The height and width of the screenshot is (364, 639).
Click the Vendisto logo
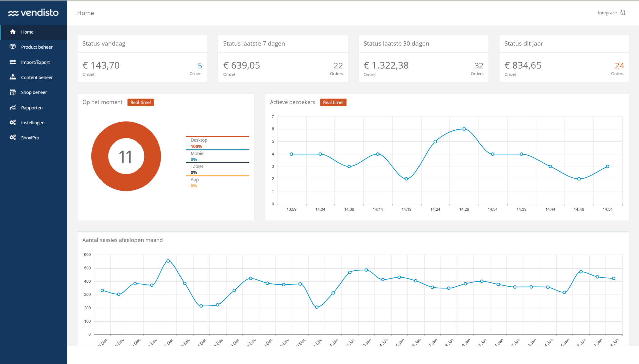click(x=33, y=13)
